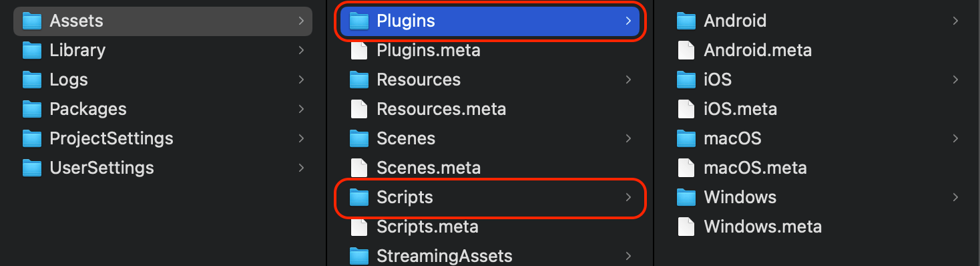Expand the Scenes folder chevron
The width and height of the screenshot is (980, 266).
(628, 138)
